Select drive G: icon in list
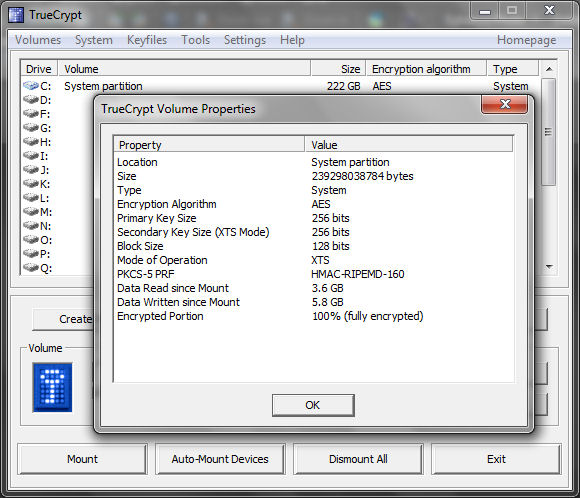 pos(31,128)
